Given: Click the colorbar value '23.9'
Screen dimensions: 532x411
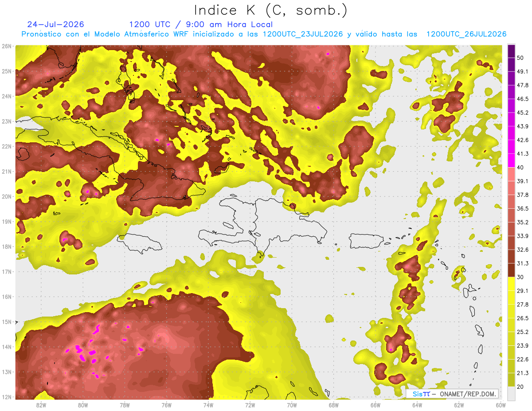Looking at the screenshot, I should 523,345.
